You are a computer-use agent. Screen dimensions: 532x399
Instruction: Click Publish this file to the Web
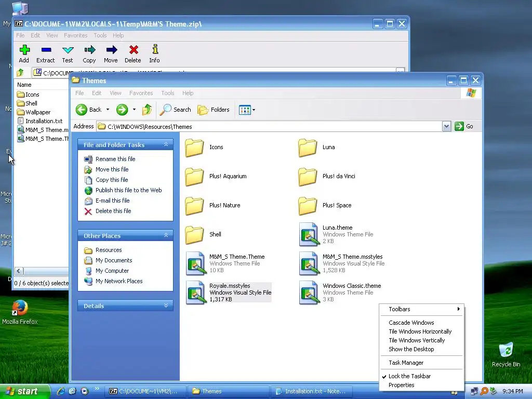[x=129, y=190]
